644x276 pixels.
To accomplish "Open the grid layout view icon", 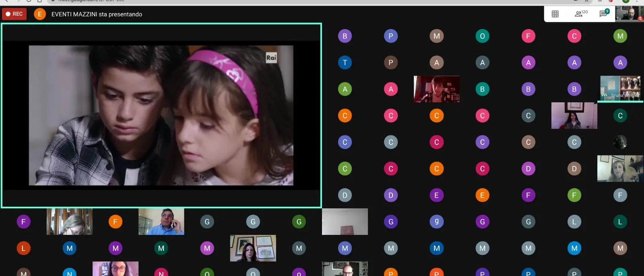I will pos(555,14).
